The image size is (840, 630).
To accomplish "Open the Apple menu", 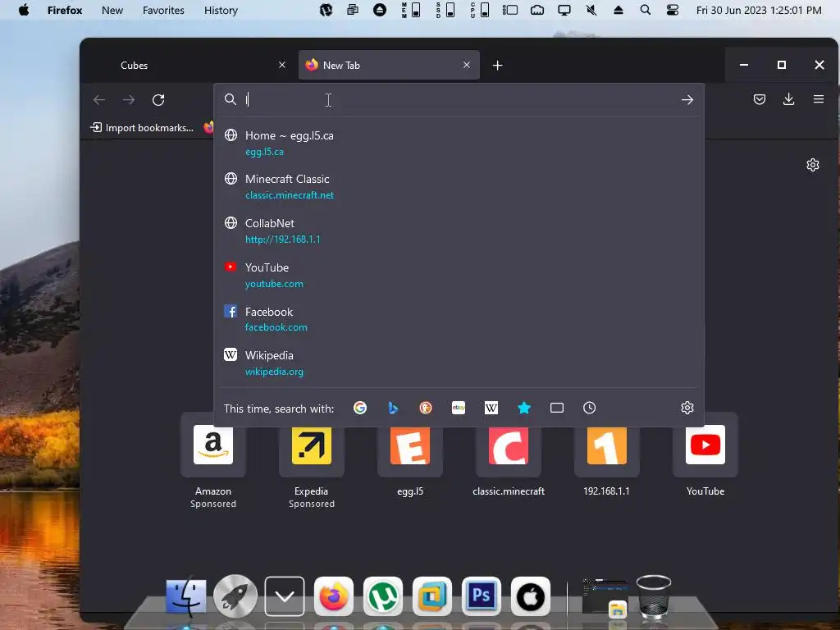I will [x=24, y=10].
